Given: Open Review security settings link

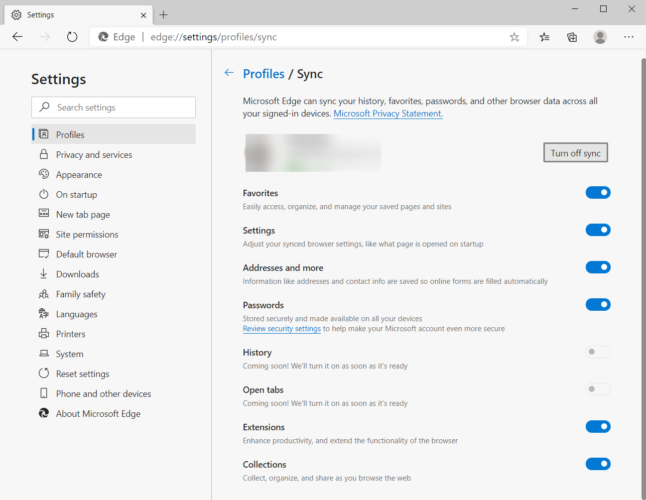Looking at the screenshot, I should [281, 329].
